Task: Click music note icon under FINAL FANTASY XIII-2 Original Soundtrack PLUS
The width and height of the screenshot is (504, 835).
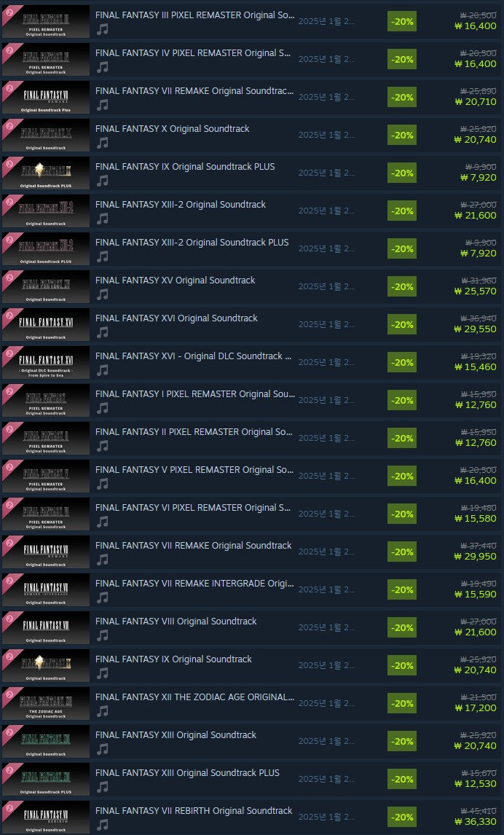Action: click(x=102, y=256)
